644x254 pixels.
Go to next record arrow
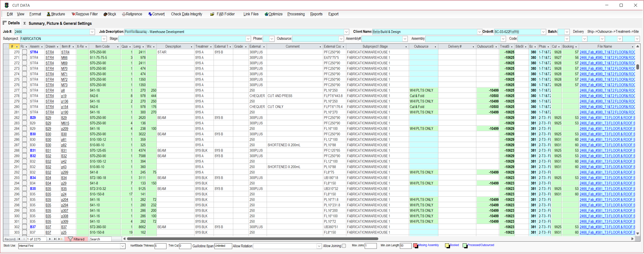pyautogui.click(x=50, y=239)
